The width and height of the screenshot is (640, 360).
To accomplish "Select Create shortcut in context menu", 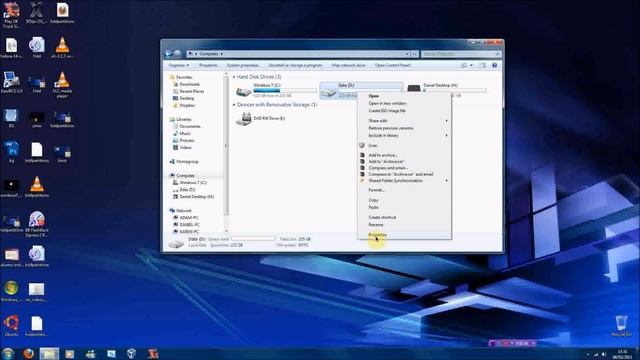I will coord(382,218).
